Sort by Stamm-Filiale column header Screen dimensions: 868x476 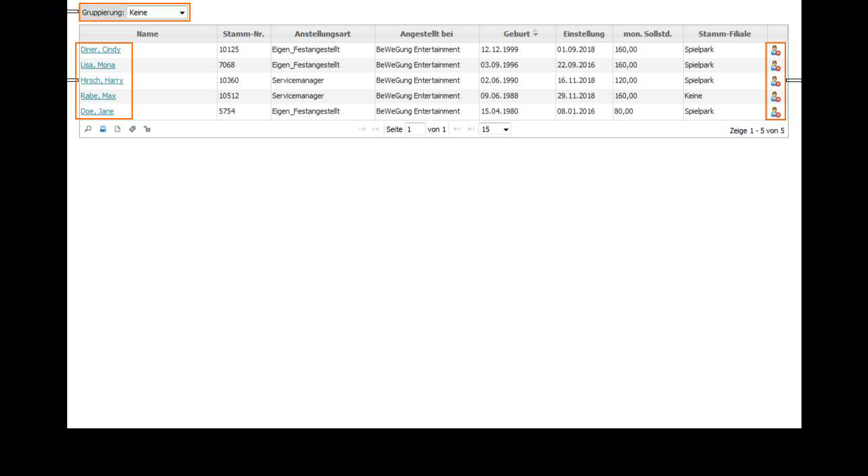tap(725, 34)
